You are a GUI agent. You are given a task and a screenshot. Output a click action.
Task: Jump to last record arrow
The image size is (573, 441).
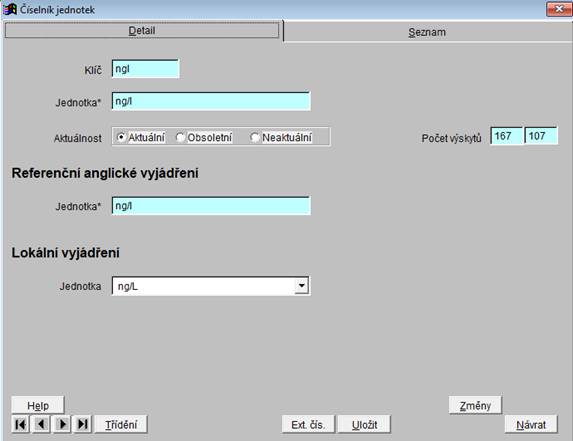click(83, 425)
